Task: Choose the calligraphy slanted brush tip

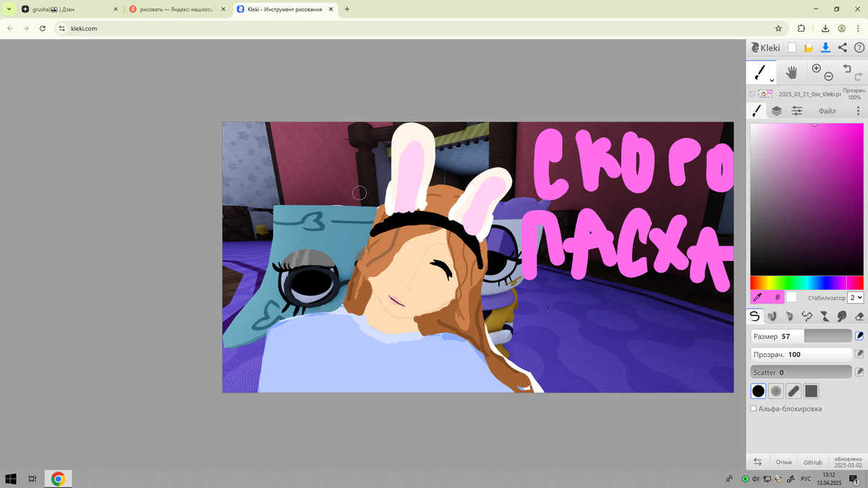Action: (x=793, y=391)
